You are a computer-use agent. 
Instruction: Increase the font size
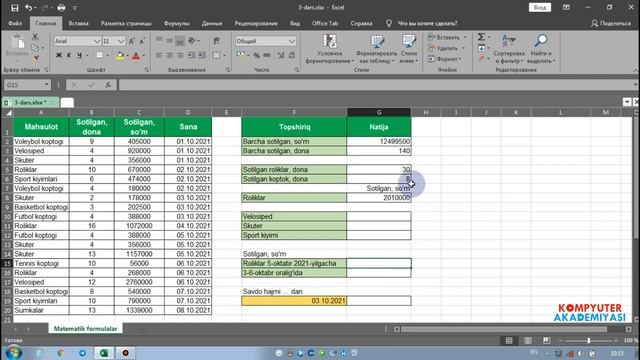pos(131,41)
